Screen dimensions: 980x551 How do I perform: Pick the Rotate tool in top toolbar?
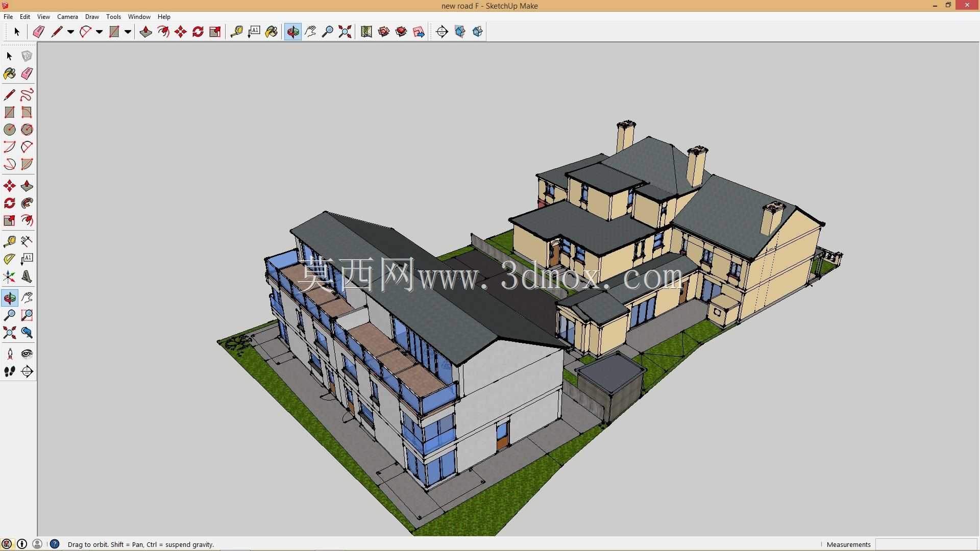tap(198, 32)
